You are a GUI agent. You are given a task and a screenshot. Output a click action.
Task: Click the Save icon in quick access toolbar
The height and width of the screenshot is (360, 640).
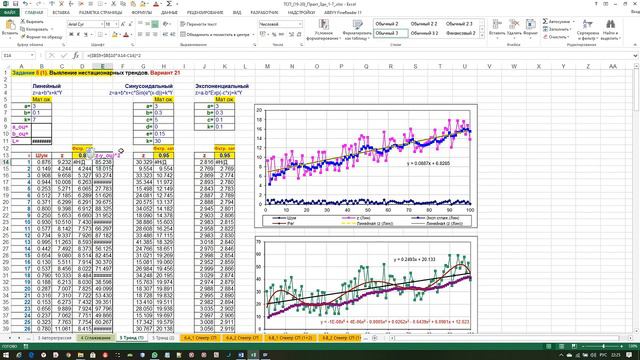16,4
